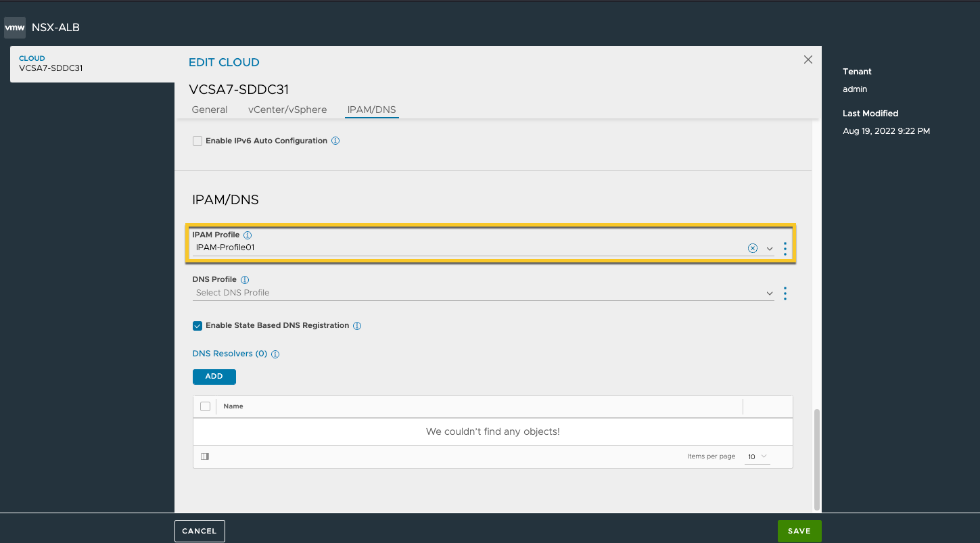Click the Name column header
The image size is (980, 543).
233,406
